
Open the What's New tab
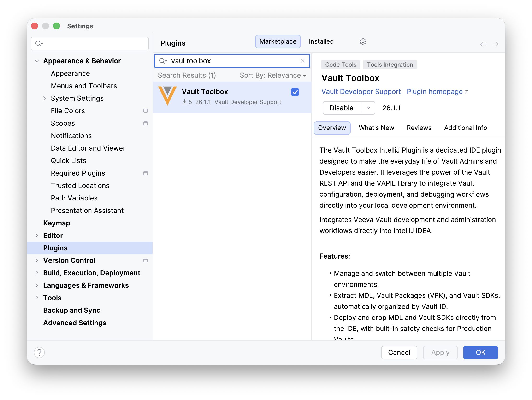click(x=376, y=128)
